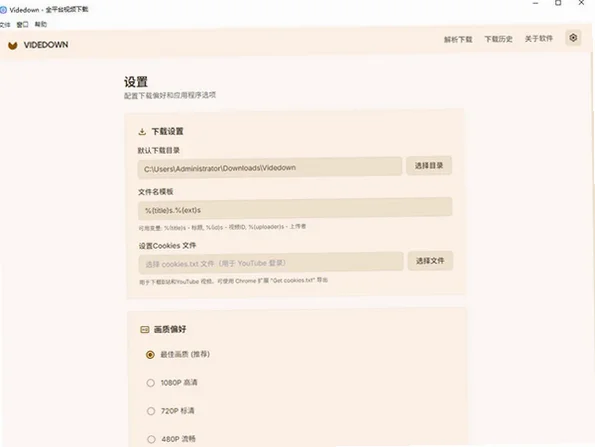The height and width of the screenshot is (447, 595).
Task: Select the 最佳画质 (推荐) radio option
Action: pos(150,355)
